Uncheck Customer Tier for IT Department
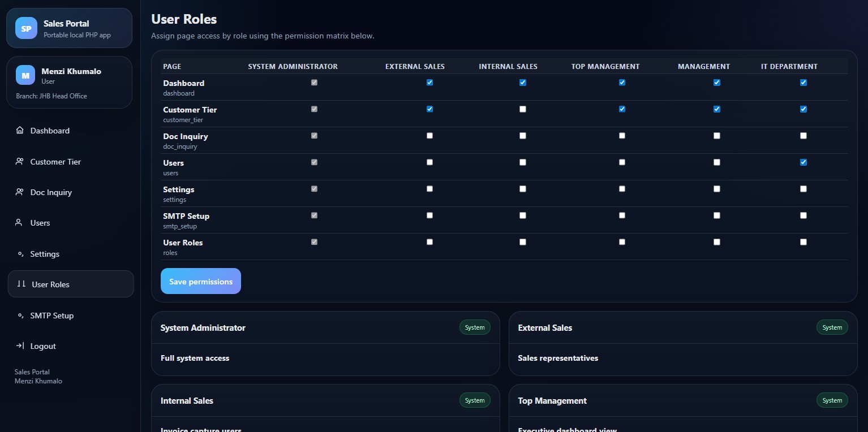The height and width of the screenshot is (432, 868). click(803, 109)
